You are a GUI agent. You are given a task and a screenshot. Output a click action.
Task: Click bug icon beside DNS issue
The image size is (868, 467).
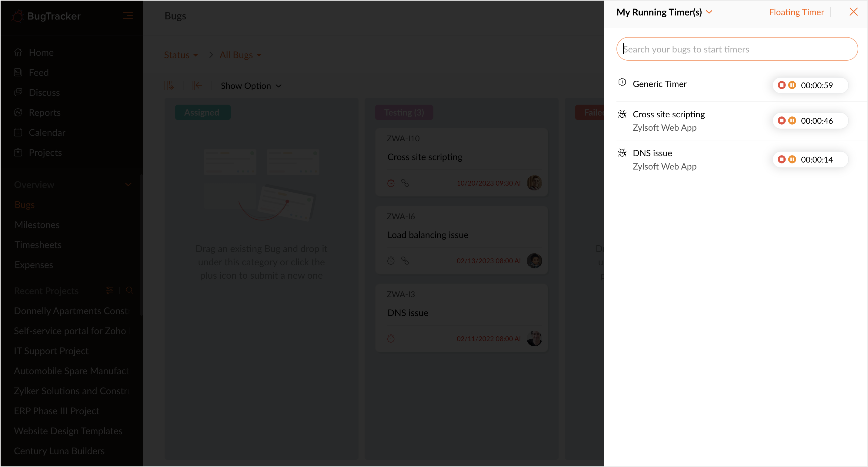click(x=622, y=153)
